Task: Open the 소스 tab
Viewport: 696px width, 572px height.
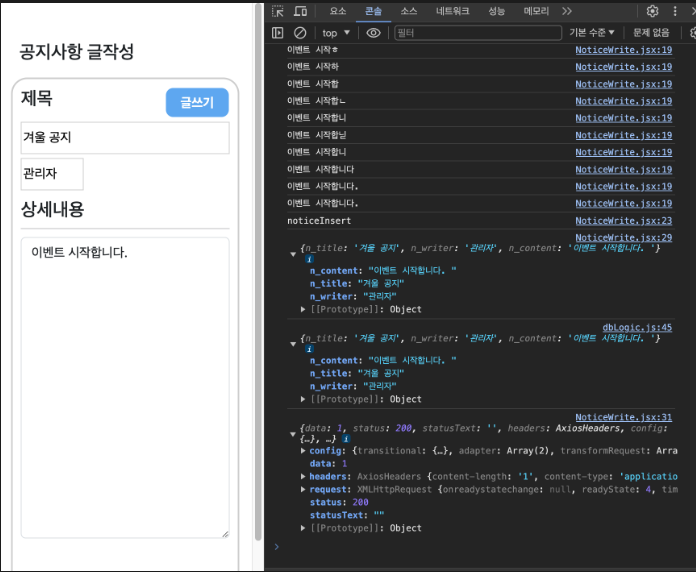Action: 409,11
